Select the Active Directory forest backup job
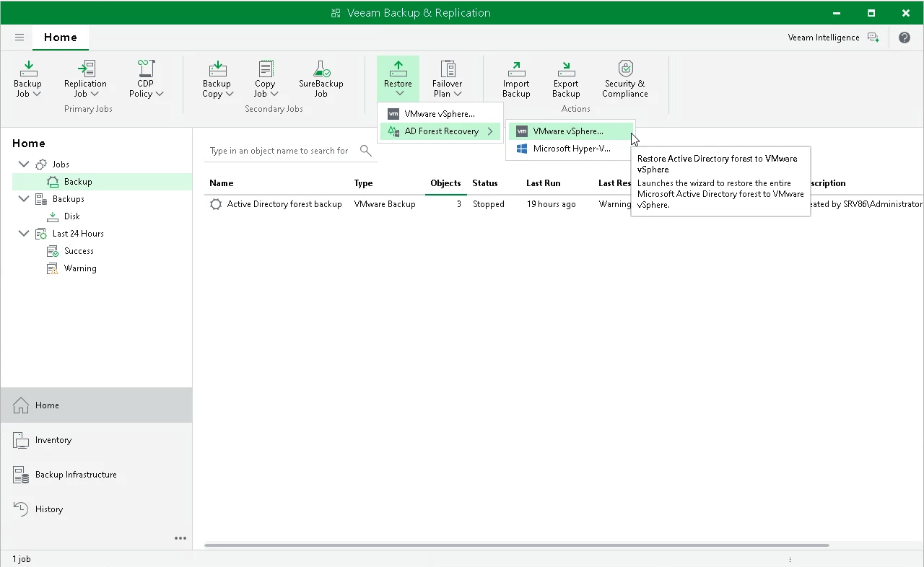Screen dimensions: 924x567 point(284,204)
